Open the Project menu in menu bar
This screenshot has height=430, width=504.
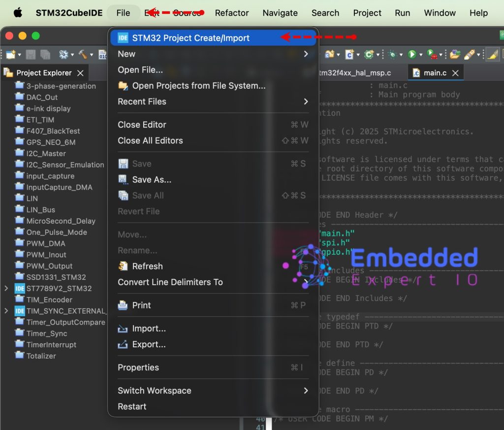coord(367,13)
